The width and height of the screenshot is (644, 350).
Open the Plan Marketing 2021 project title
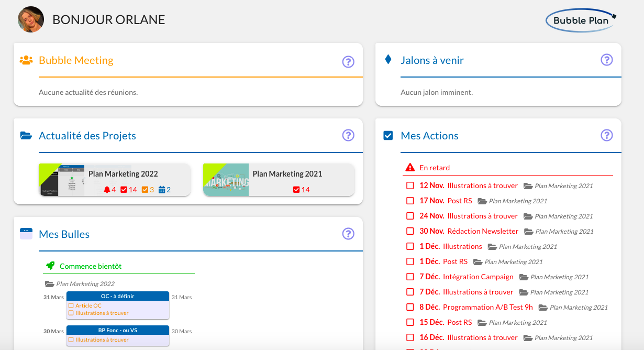tap(287, 174)
